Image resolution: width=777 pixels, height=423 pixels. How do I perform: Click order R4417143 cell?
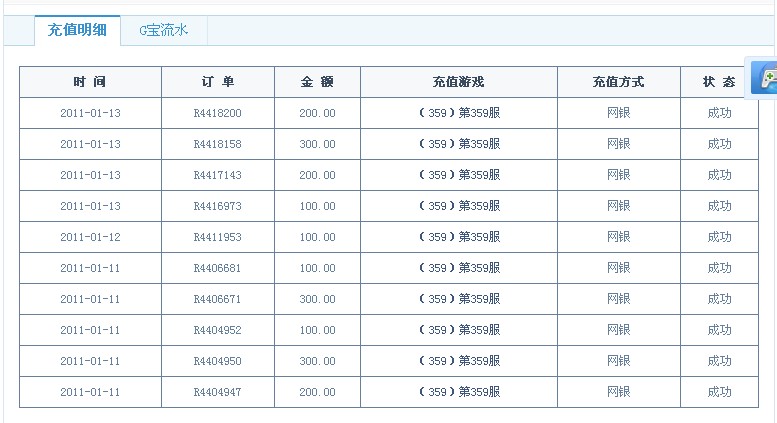coord(218,175)
